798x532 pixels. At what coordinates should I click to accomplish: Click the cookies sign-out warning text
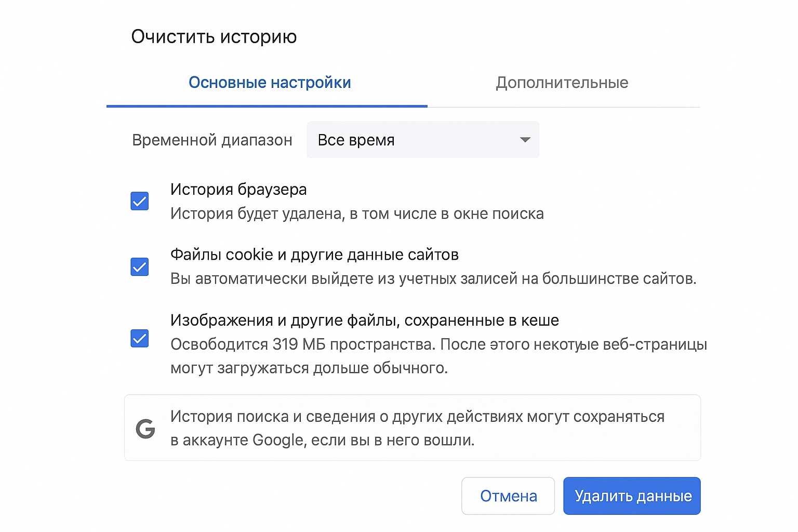tap(433, 279)
